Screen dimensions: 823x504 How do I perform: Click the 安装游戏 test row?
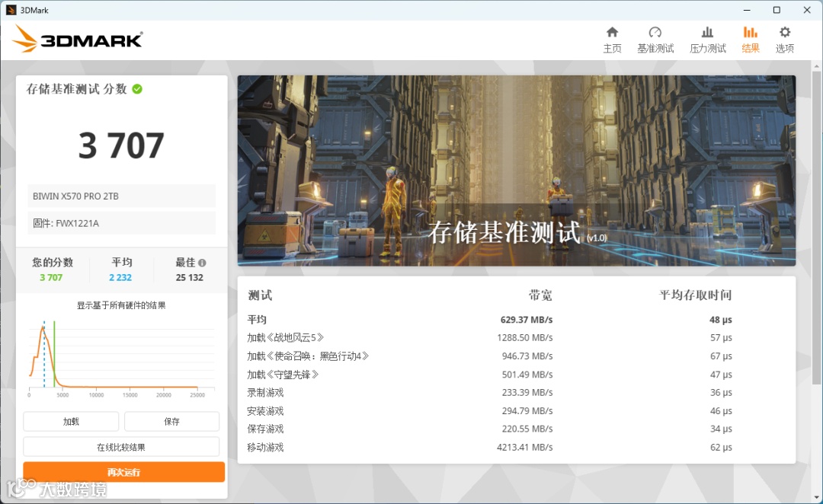coord(489,410)
